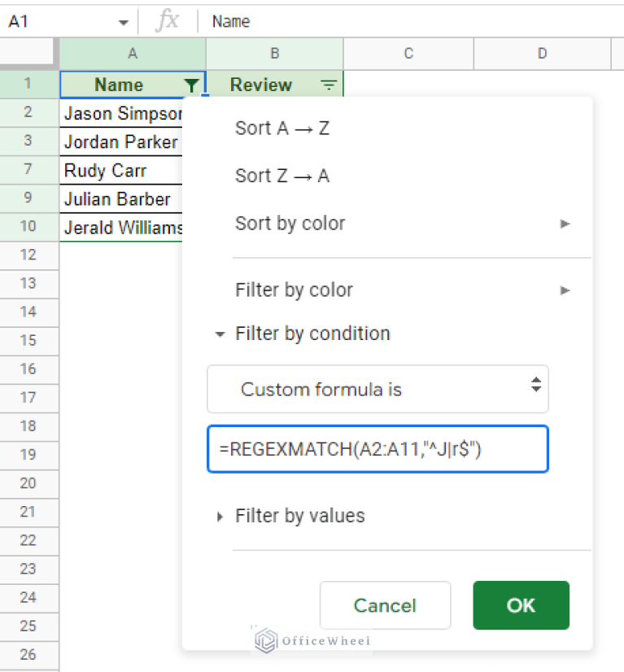The width and height of the screenshot is (624, 672).
Task: Open the filter icon in Review header
Action: [x=329, y=85]
